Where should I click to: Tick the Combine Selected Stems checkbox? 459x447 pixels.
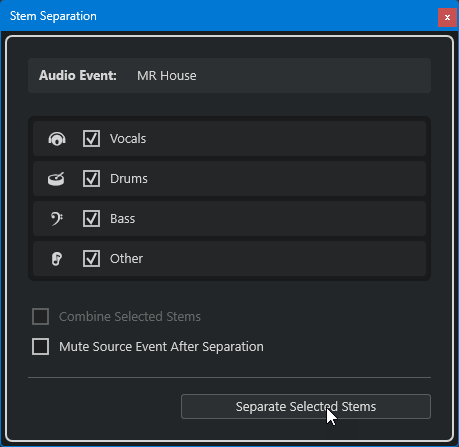click(40, 316)
